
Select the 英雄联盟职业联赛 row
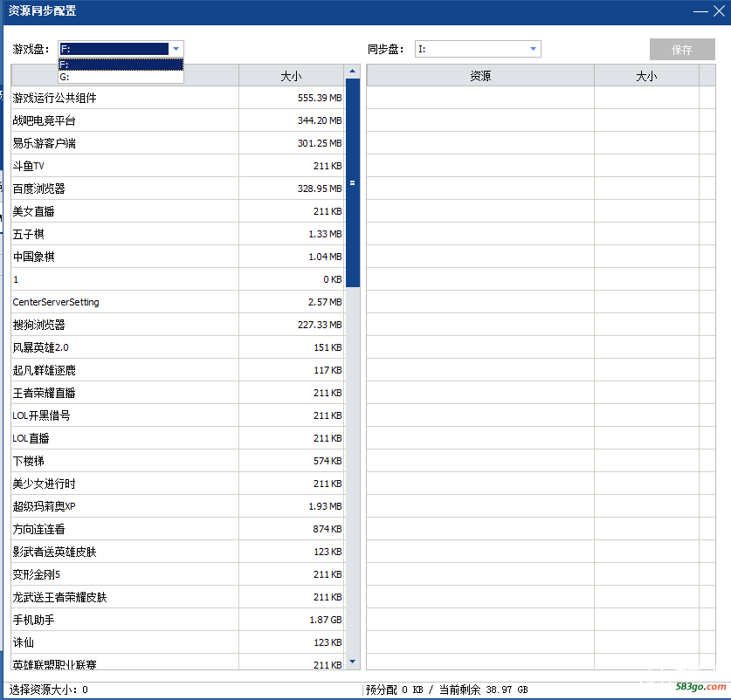(177, 662)
